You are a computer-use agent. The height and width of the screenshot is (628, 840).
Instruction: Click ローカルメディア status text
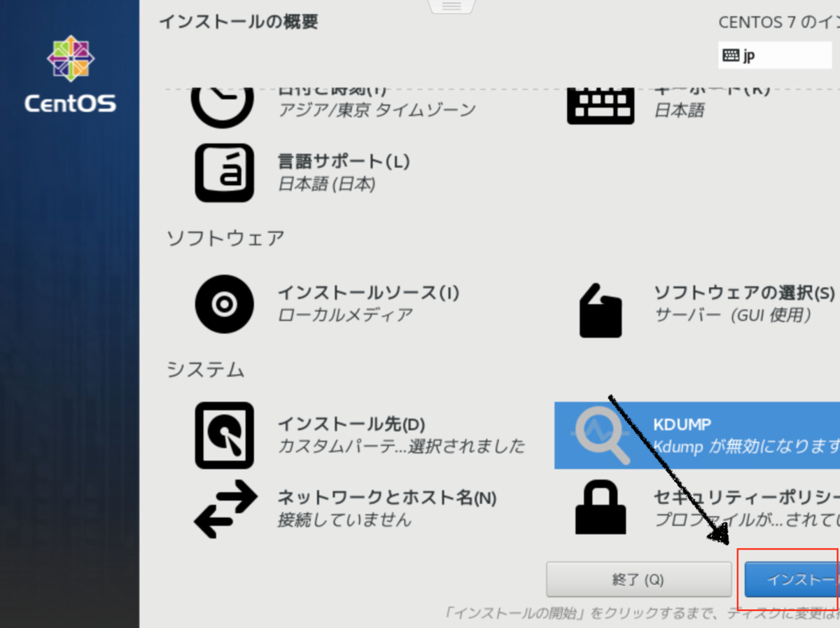345,314
